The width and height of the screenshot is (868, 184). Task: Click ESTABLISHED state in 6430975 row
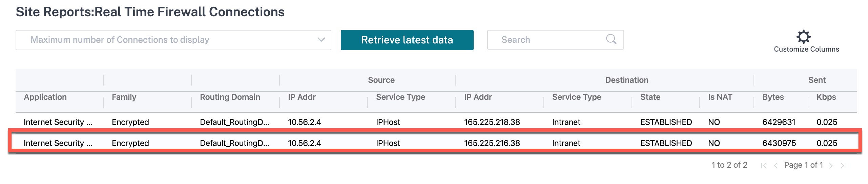pos(666,143)
